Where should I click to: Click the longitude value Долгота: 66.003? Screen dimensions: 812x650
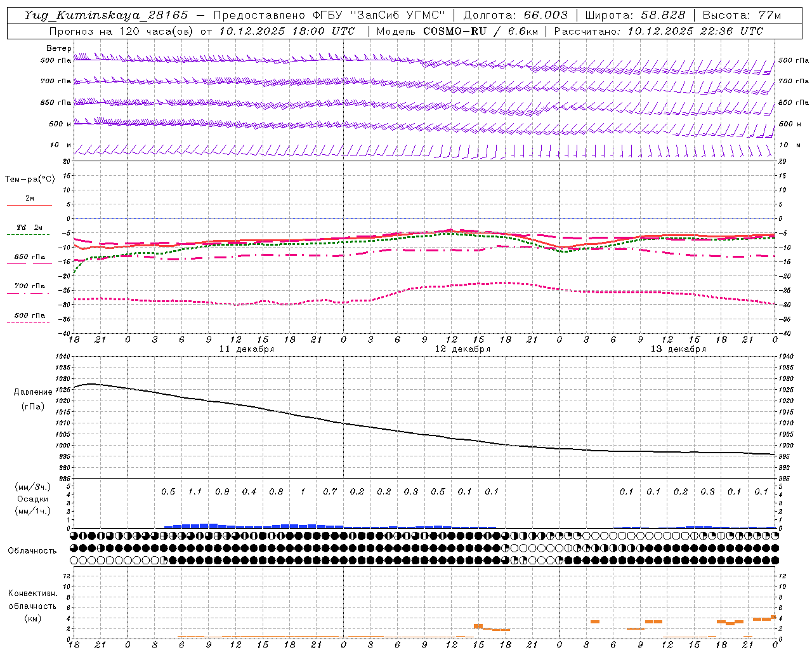point(515,15)
